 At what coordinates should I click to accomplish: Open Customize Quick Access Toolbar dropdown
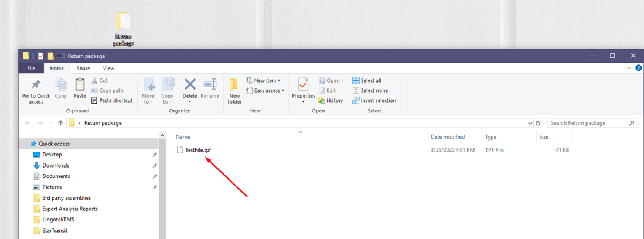point(59,56)
